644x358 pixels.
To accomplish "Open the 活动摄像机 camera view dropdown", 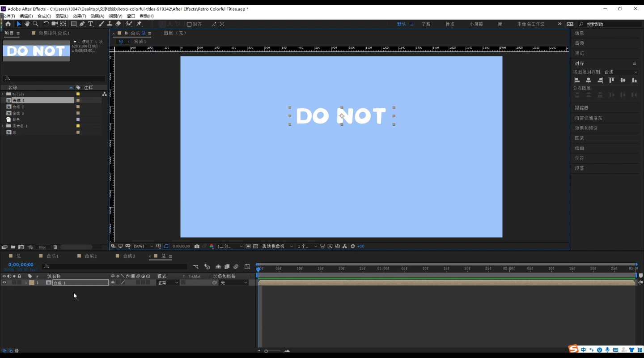I will [x=277, y=247].
